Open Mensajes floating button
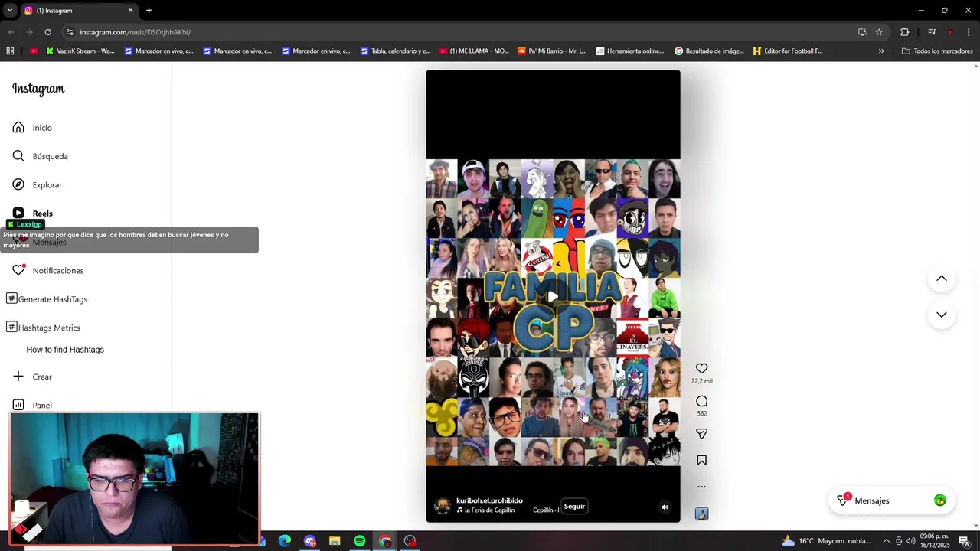 (891, 500)
